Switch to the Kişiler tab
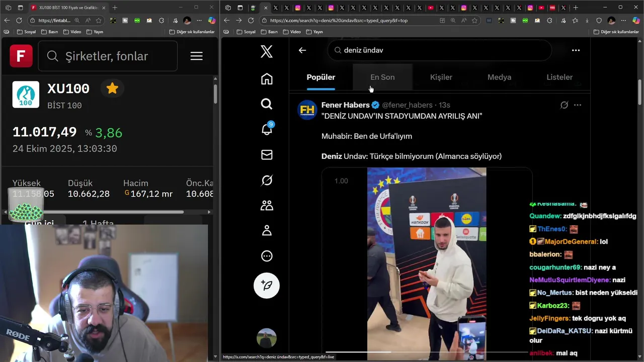The width and height of the screenshot is (644, 362). (441, 77)
